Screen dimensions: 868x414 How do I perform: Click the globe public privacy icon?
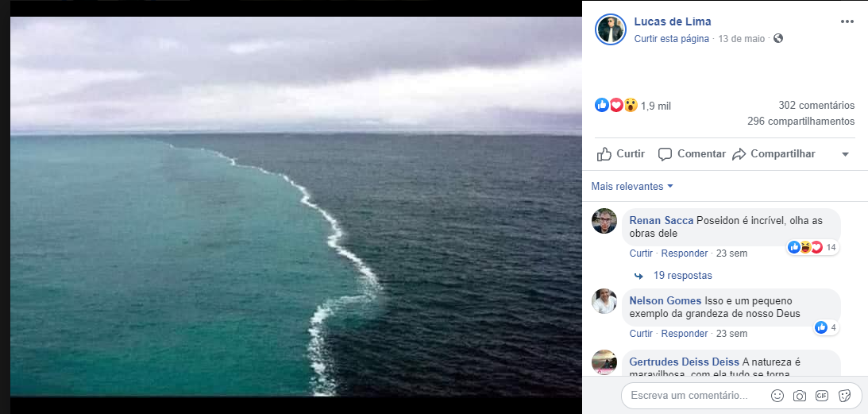click(x=778, y=38)
